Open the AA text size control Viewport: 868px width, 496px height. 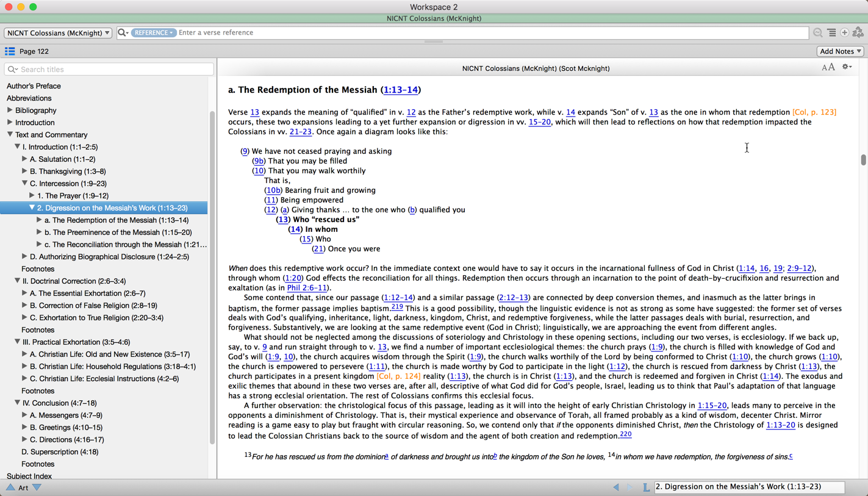pyautogui.click(x=828, y=68)
